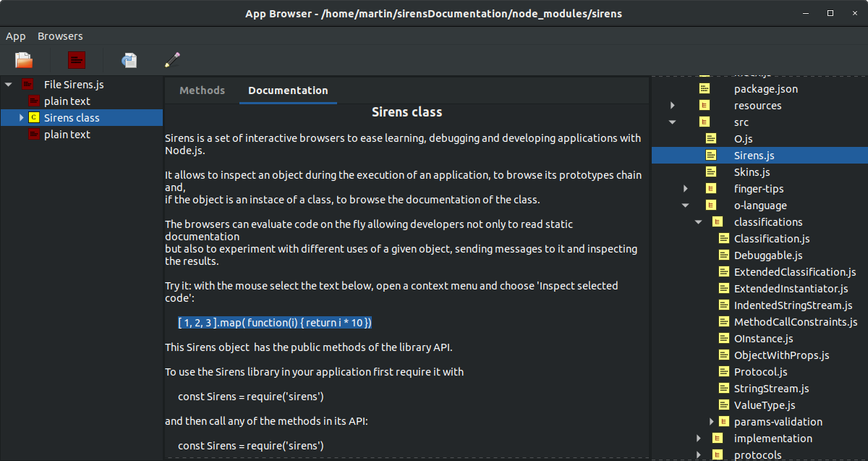The height and width of the screenshot is (461, 868).
Task: Click the 'Sirens is a set of interactive browsers' paragraph
Action: pos(403,144)
